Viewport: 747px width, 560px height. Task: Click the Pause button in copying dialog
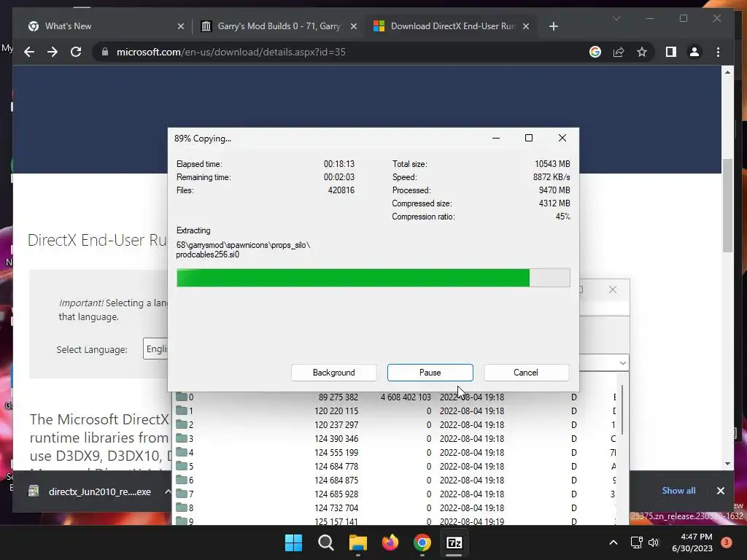pyautogui.click(x=430, y=373)
